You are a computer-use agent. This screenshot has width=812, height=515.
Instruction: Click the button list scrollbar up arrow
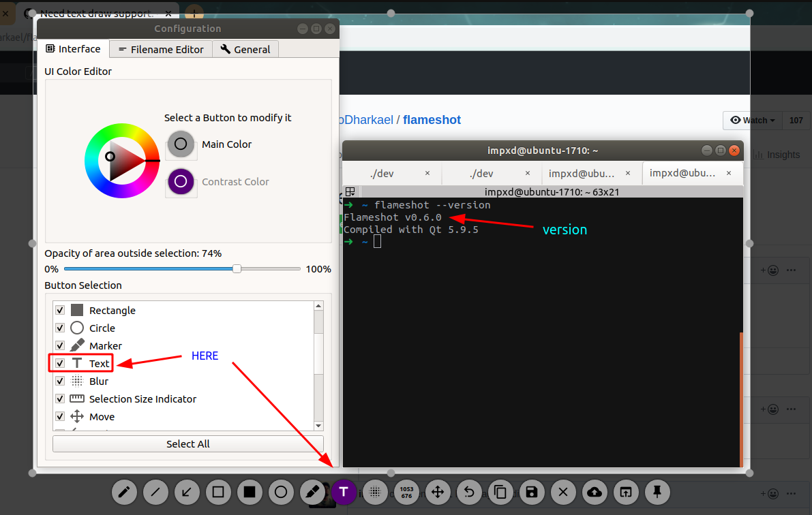click(318, 306)
